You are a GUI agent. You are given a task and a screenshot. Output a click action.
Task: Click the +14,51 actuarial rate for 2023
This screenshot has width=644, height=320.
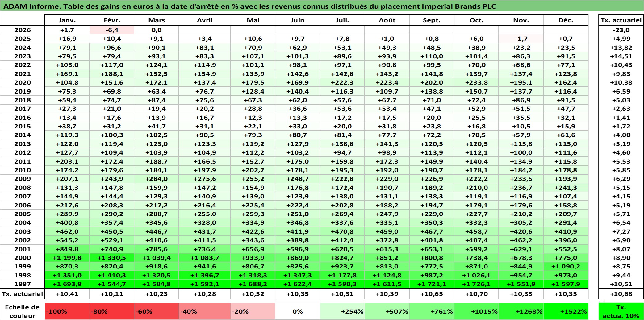tap(621, 56)
